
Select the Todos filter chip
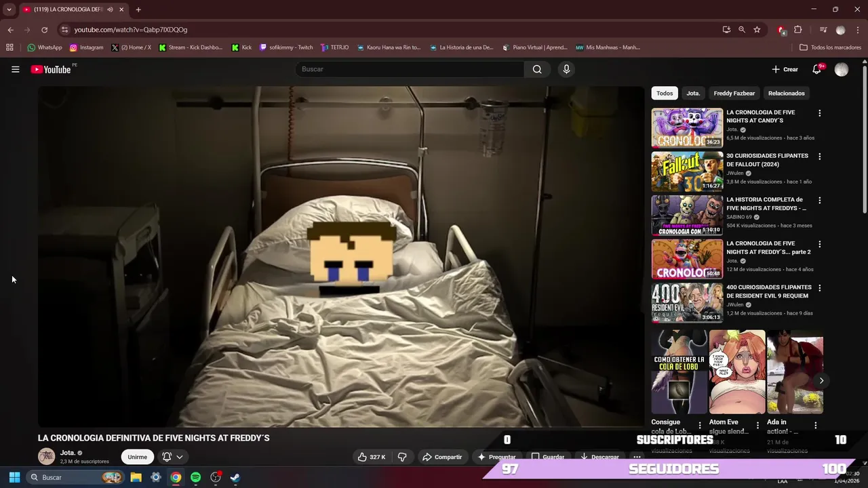[665, 93]
